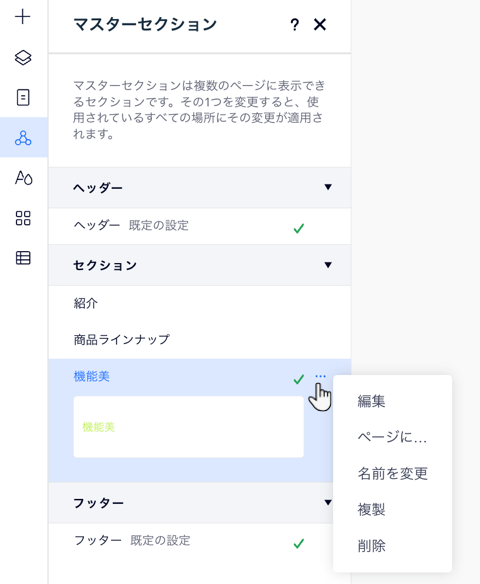The width and height of the screenshot is (480, 584).
Task: Open the CMS table icon
Action: pos(23,258)
